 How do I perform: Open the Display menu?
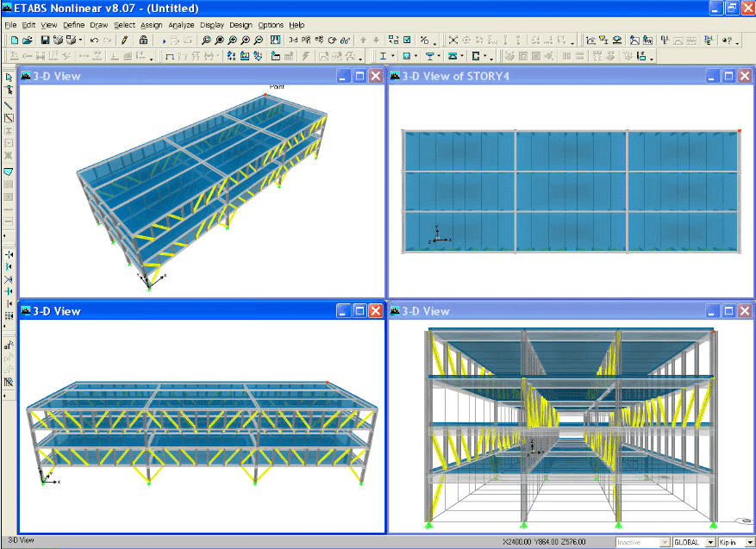point(212,25)
